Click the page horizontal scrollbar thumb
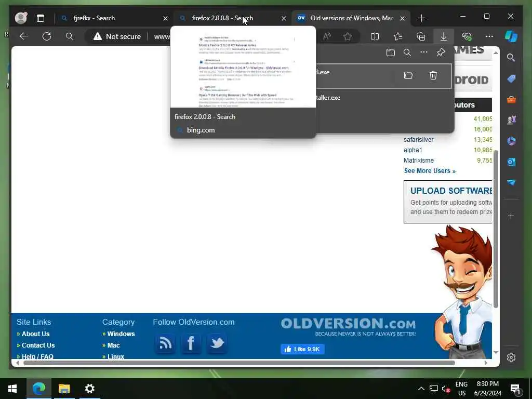The image size is (532, 399). [239, 363]
